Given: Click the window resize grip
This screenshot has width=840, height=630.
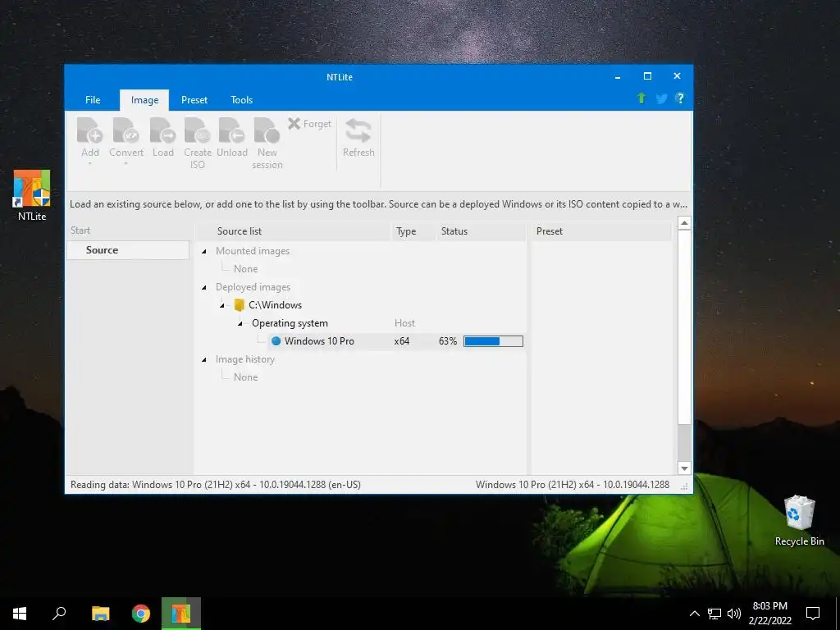Looking at the screenshot, I should (684, 486).
